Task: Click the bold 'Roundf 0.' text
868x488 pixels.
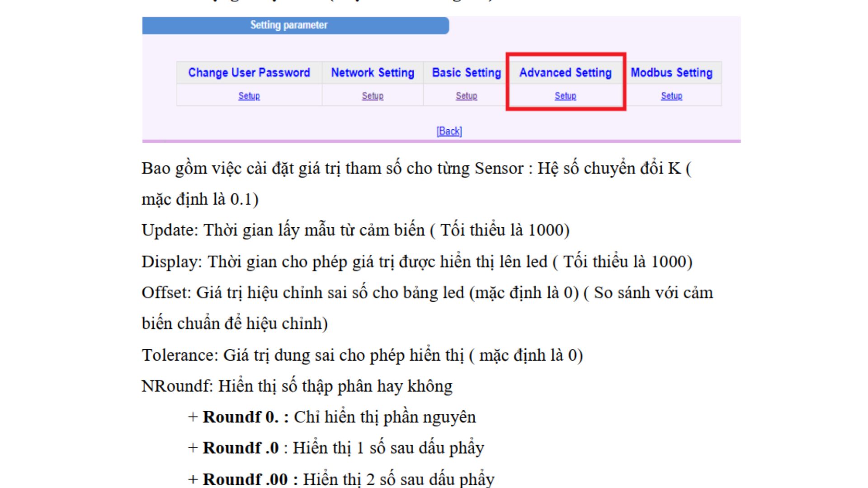Action: tap(241, 417)
